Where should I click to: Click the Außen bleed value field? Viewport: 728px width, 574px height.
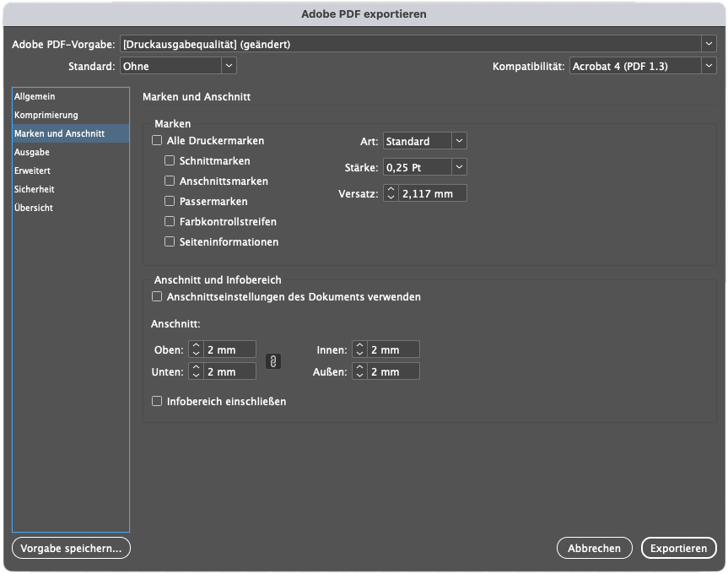[394, 371]
